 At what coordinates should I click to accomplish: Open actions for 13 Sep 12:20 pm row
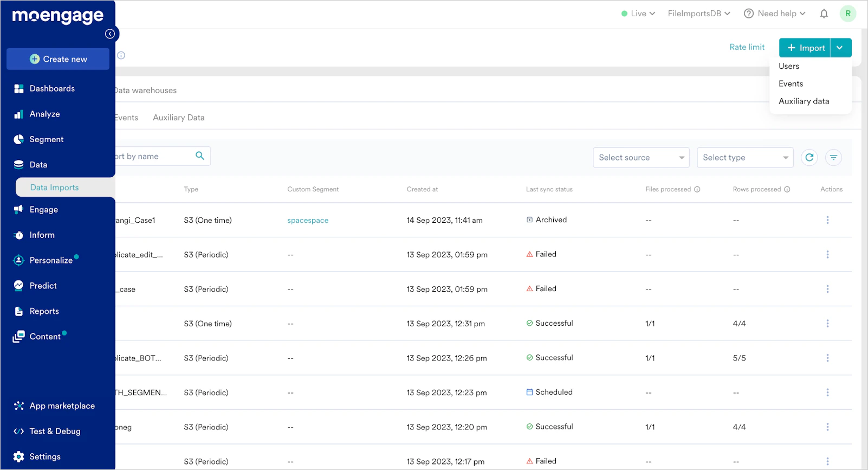[827, 427]
